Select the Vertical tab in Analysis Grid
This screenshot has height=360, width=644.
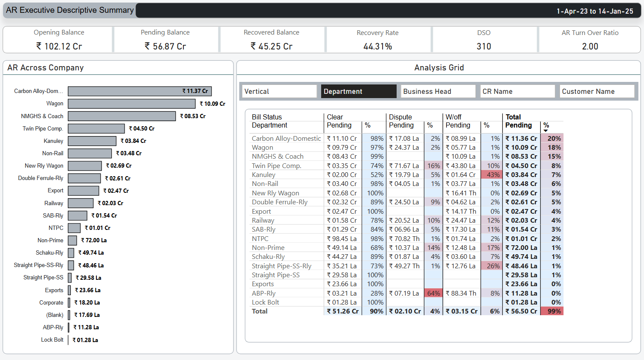click(x=279, y=91)
